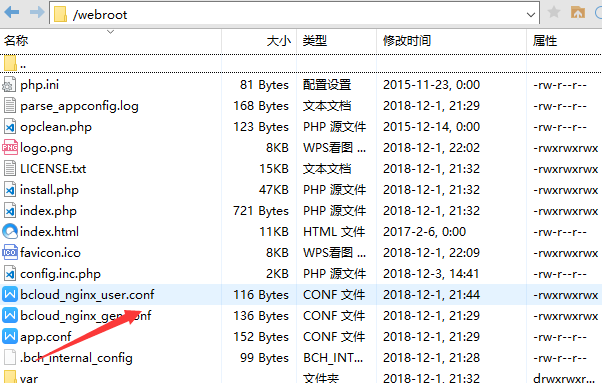Click the 116 Bytes size cell
Viewport: 602px width, 383px height.
[261, 295]
